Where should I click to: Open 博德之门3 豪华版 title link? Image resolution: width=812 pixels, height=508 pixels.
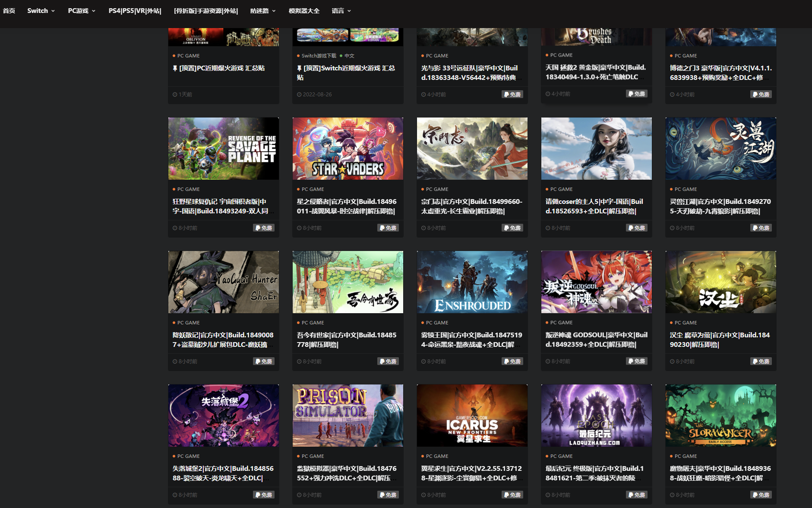click(x=721, y=73)
